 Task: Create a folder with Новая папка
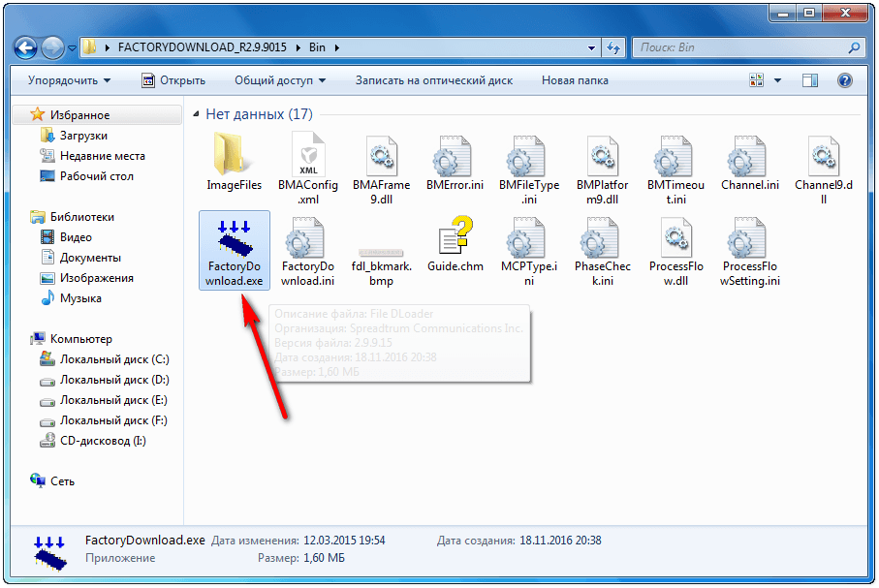tap(575, 80)
